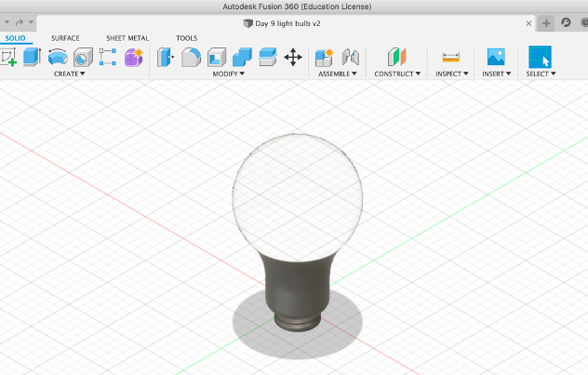Screen dimensions: 588x375
Task: Activate the Move/Copy tool
Action: point(293,58)
